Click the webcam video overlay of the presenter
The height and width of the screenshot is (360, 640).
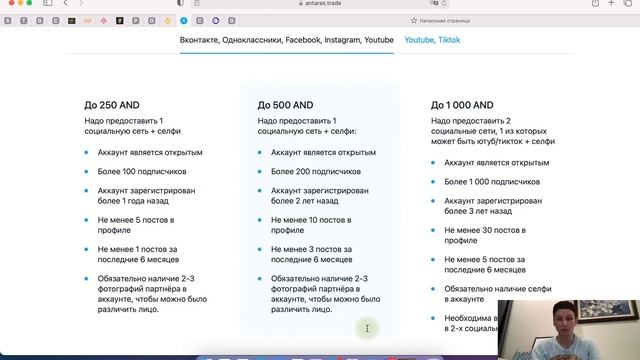[x=569, y=330]
